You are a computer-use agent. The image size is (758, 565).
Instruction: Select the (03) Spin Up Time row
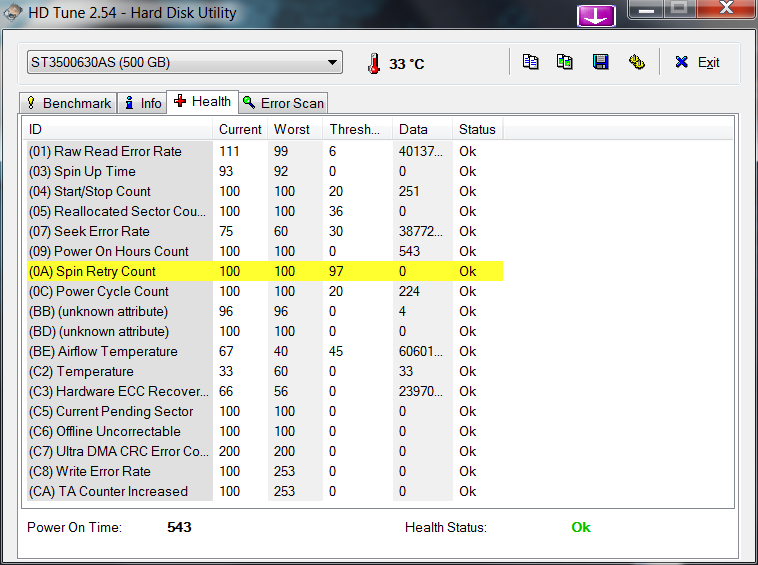click(265, 172)
